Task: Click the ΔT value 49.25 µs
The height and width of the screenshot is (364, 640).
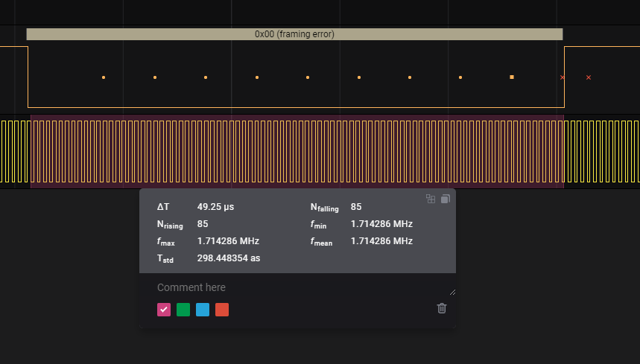Action: [215, 207]
